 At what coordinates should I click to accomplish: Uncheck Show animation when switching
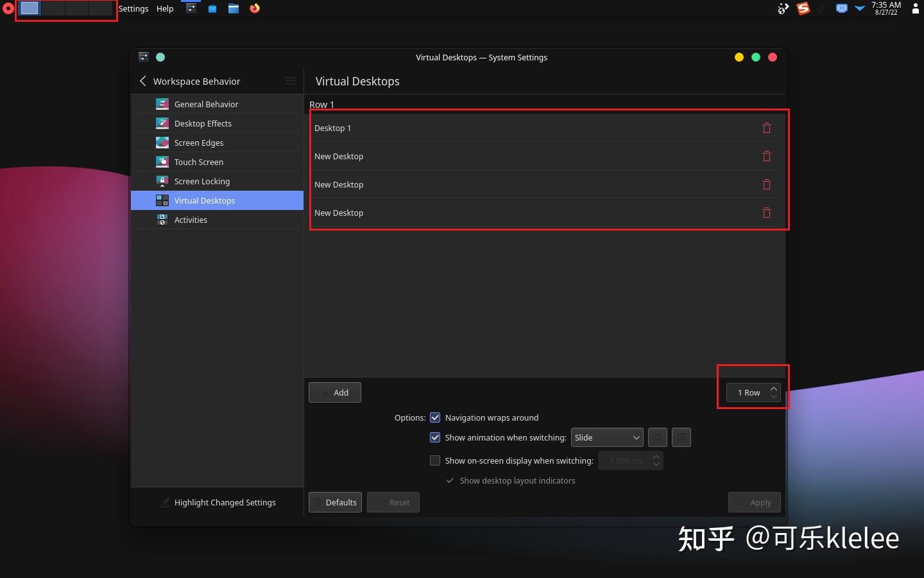(x=435, y=437)
